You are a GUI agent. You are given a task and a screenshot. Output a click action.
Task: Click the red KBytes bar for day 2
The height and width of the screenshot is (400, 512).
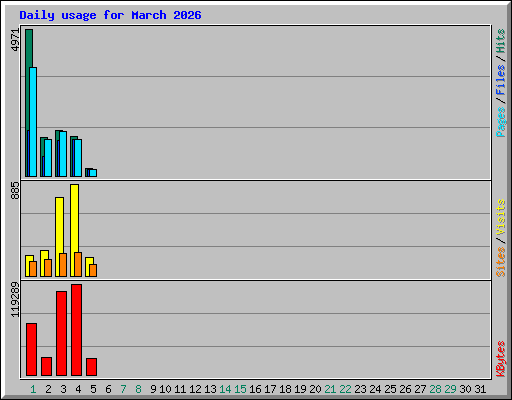(x=46, y=366)
